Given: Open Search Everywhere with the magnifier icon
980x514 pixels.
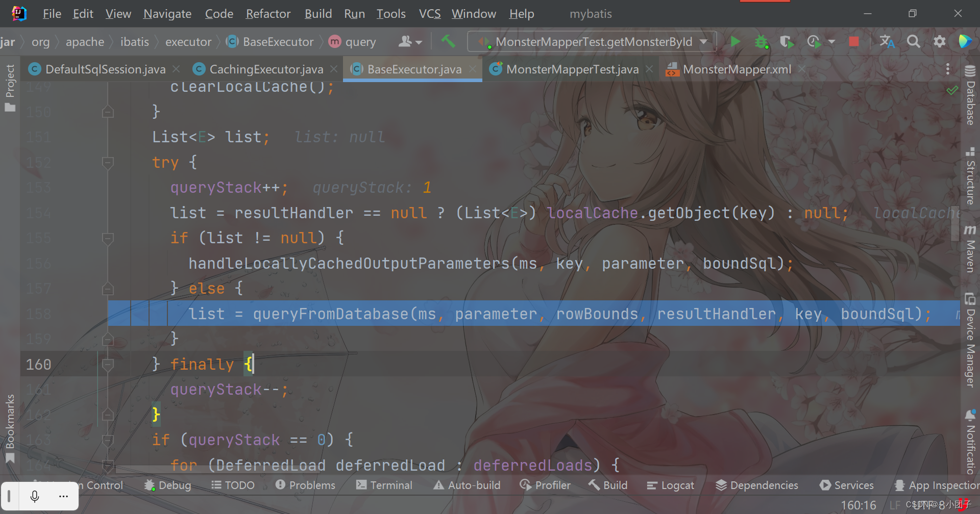Looking at the screenshot, I should click(914, 41).
